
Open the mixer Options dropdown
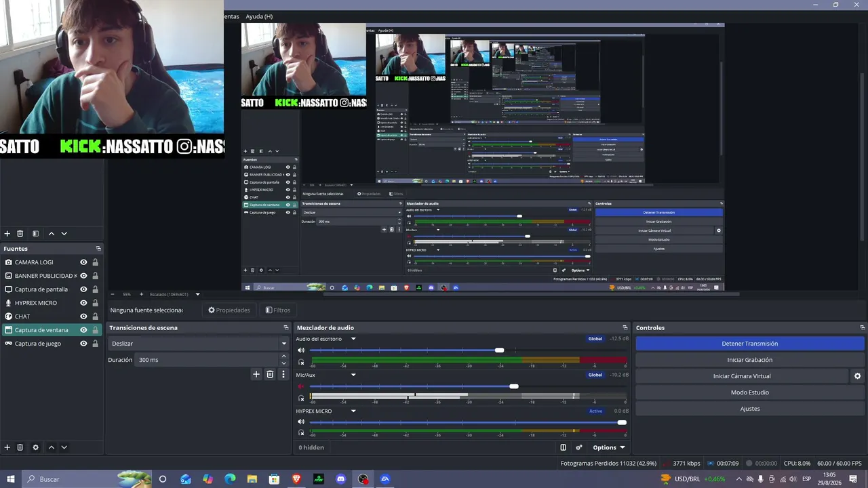(x=608, y=447)
